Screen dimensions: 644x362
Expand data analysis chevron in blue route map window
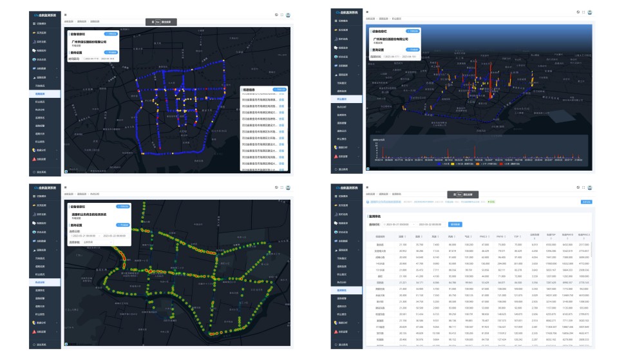click(57, 150)
